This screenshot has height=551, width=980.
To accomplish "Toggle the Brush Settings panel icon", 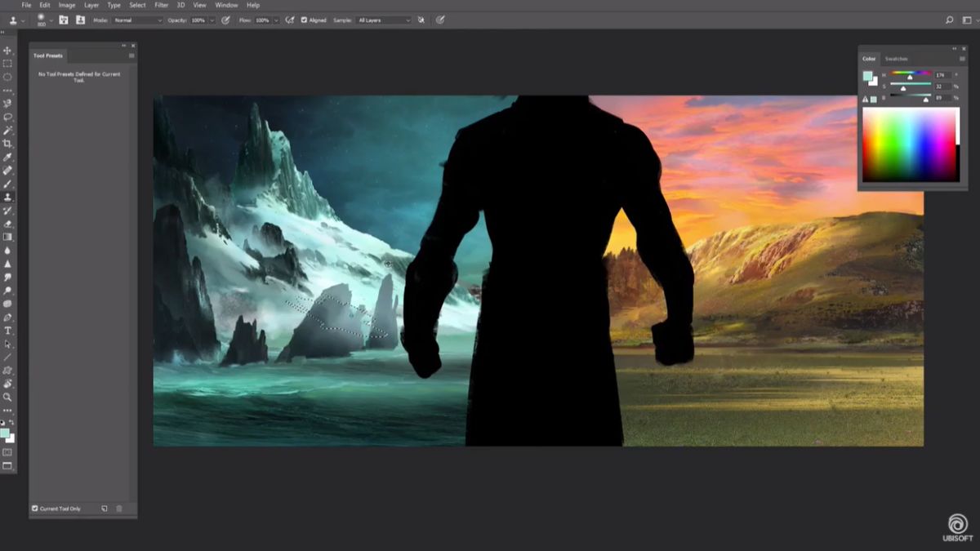I will coord(63,20).
